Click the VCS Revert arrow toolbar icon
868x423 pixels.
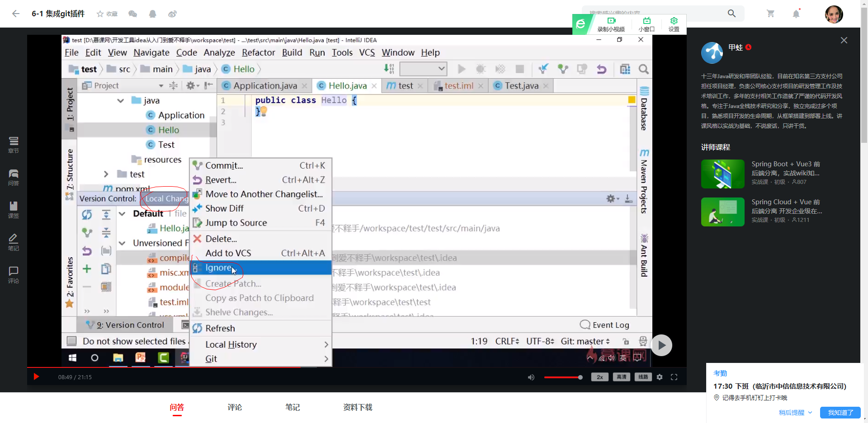tap(601, 69)
